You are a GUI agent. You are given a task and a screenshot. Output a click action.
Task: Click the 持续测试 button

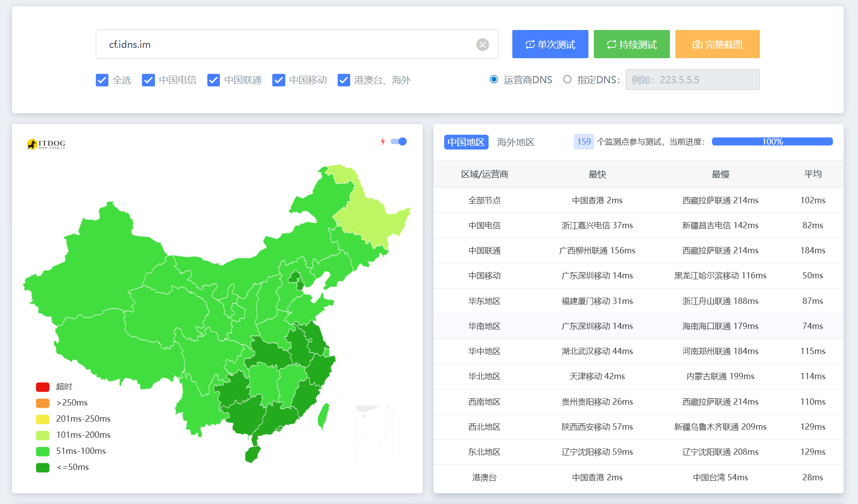tap(631, 44)
